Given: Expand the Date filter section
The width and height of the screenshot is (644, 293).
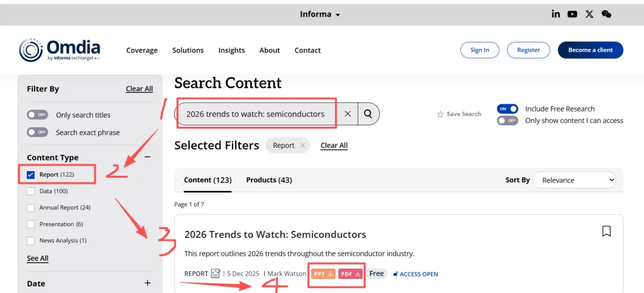Looking at the screenshot, I should pos(147,283).
